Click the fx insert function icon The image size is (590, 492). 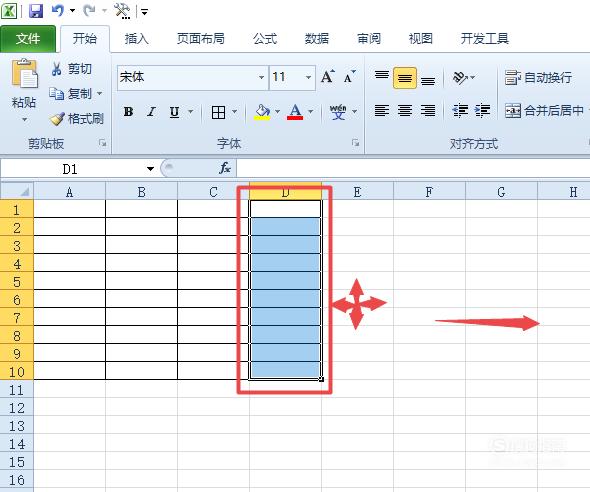(x=225, y=168)
